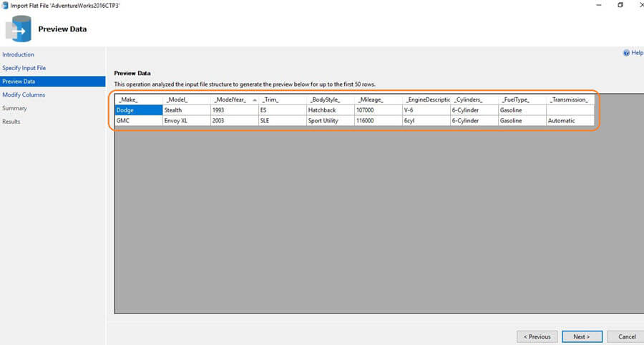Click the window title bar app icon

[x=4, y=5]
